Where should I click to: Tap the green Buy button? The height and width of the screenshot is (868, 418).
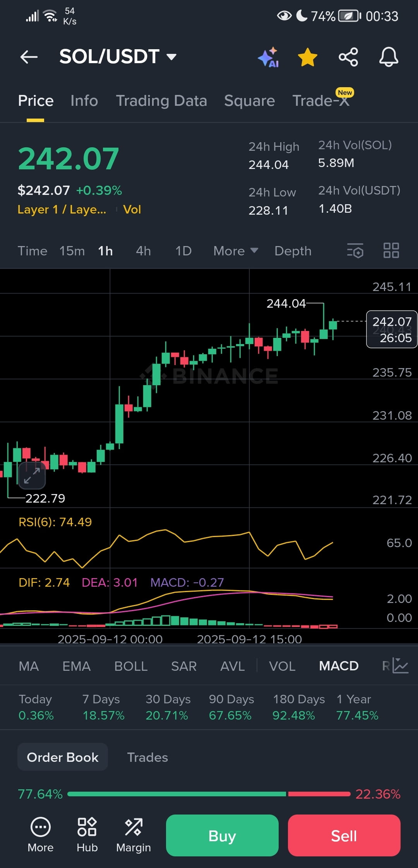(x=222, y=835)
